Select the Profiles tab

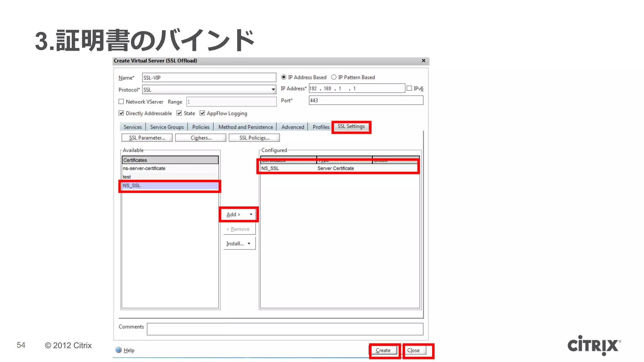point(321,127)
